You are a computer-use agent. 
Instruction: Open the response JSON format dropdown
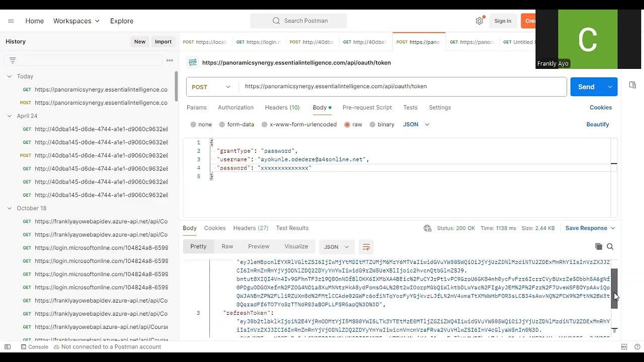336,247
